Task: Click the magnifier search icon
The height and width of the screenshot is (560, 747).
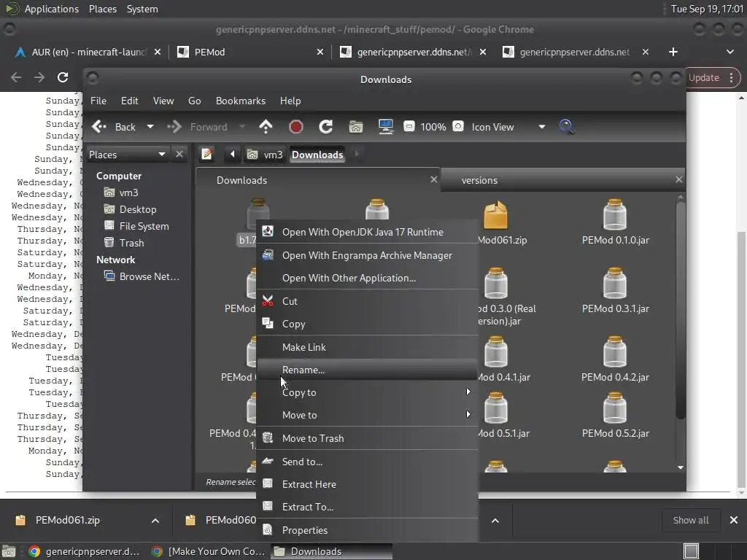Action: pos(566,127)
